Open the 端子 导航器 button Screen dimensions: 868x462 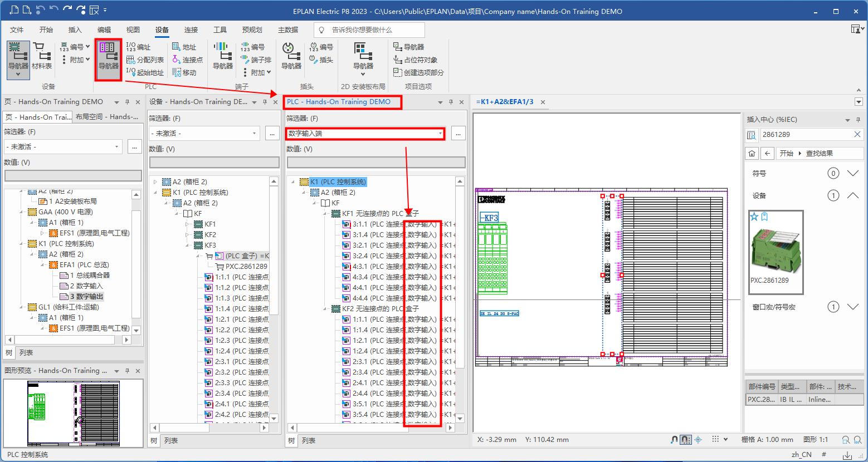(x=223, y=56)
